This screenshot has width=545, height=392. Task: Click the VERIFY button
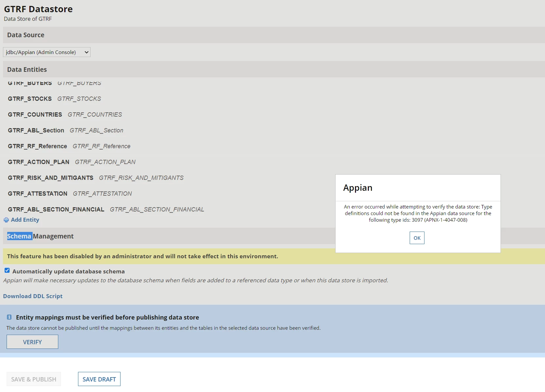[x=32, y=342]
